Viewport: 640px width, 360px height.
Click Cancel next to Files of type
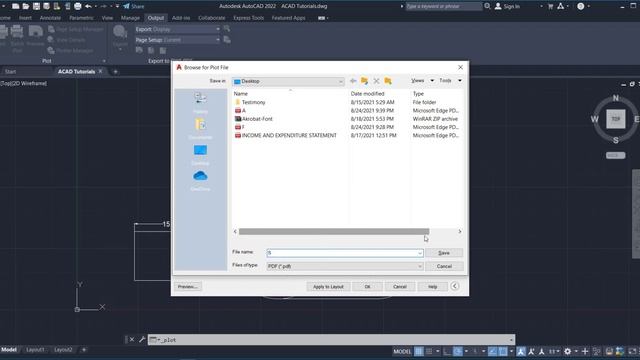pos(444,266)
